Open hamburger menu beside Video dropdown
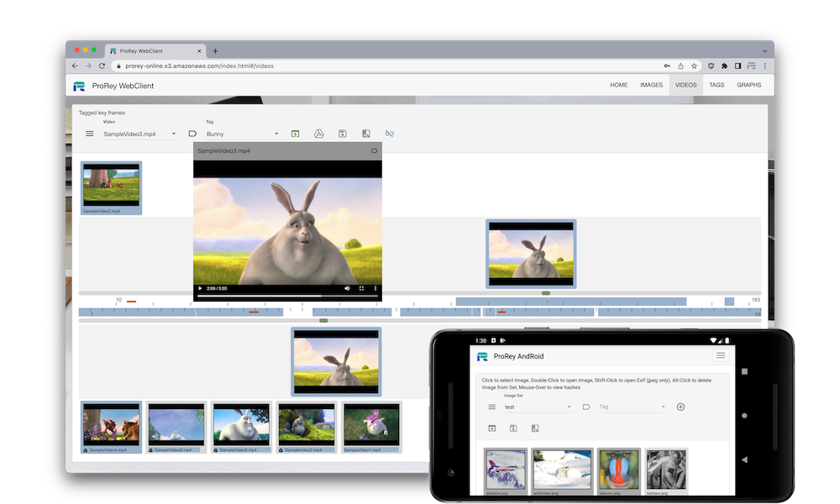Screen dimensions: 840x504 pyautogui.click(x=90, y=134)
